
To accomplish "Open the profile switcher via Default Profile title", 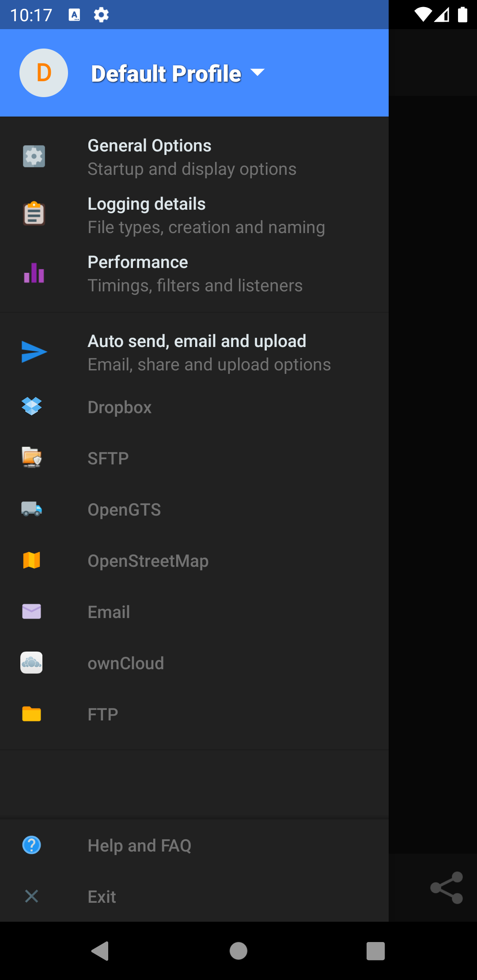I will coord(166,74).
